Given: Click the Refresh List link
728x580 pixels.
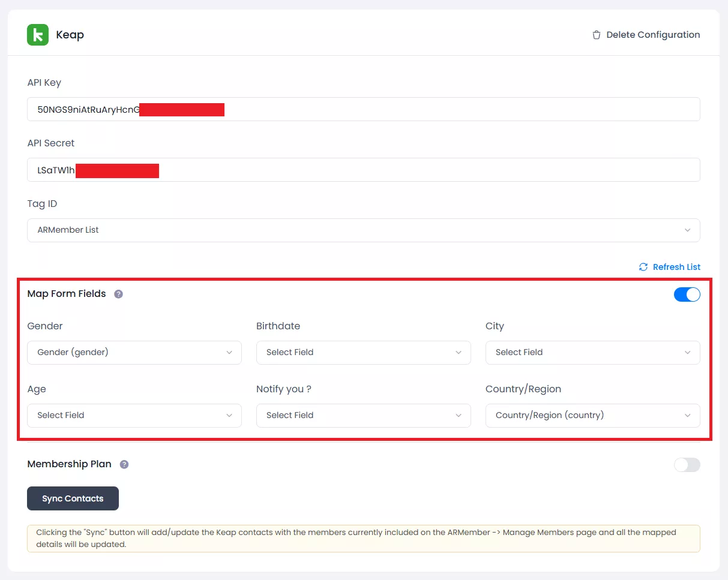Looking at the screenshot, I should click(676, 267).
